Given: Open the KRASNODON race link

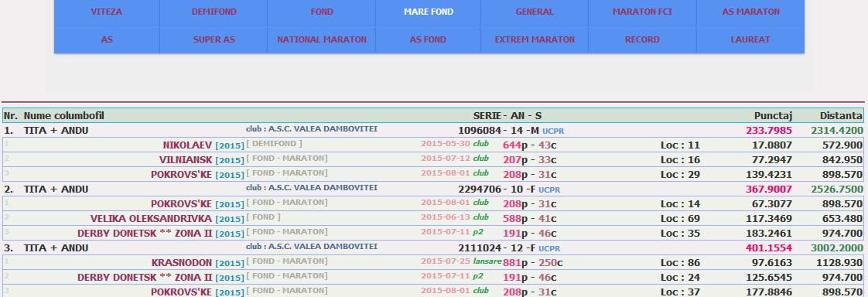Looking at the screenshot, I should [x=182, y=263].
